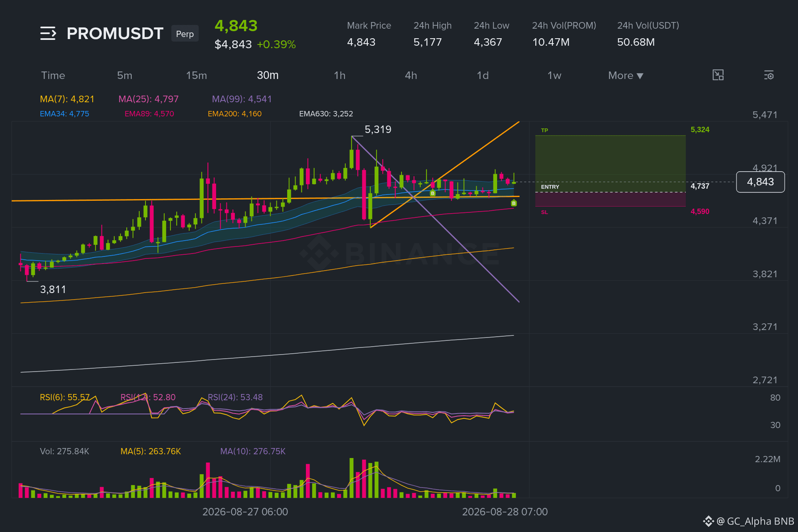Click the upper green B buy marker
Screen dimensions: 798x532
433,193
